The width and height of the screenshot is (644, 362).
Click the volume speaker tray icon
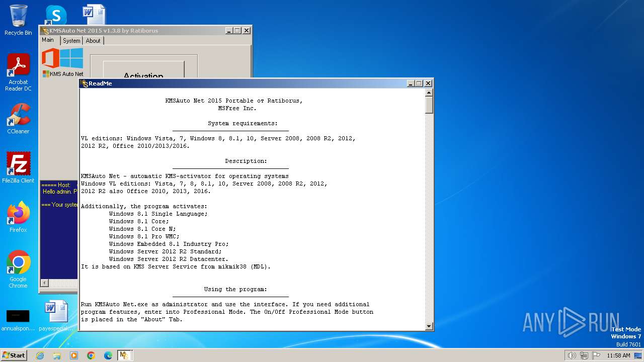coord(572,355)
